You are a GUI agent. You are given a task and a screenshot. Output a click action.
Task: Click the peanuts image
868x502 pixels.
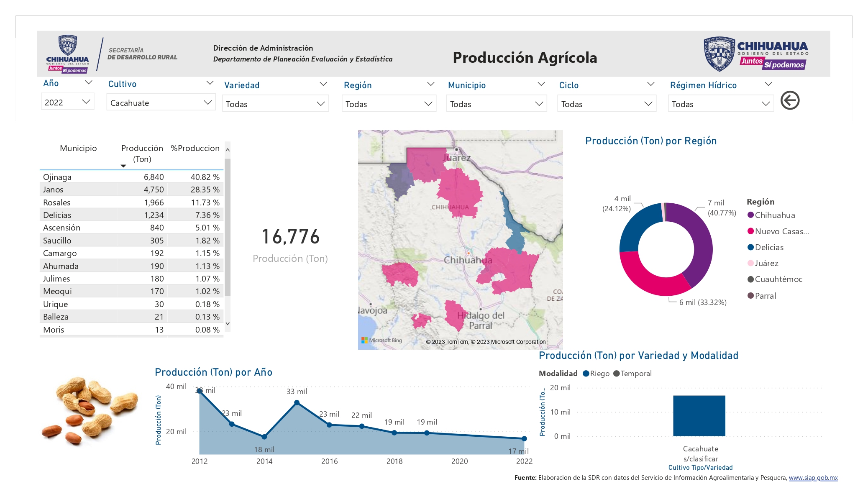coord(90,410)
